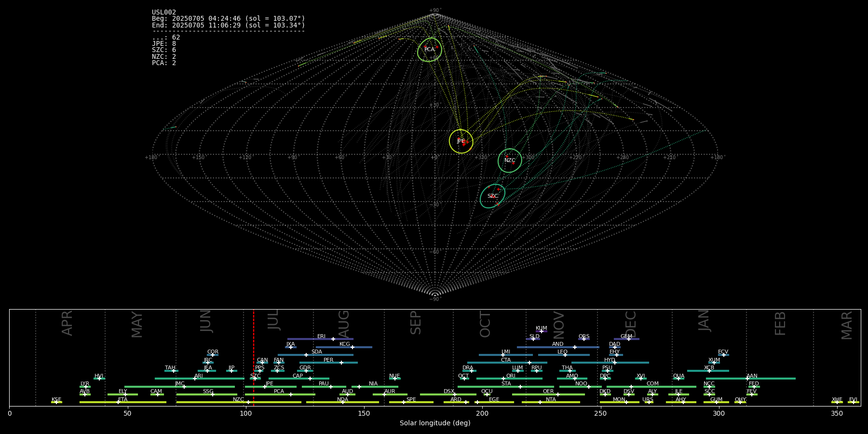Click the COR shower label in timeline

[213, 352]
